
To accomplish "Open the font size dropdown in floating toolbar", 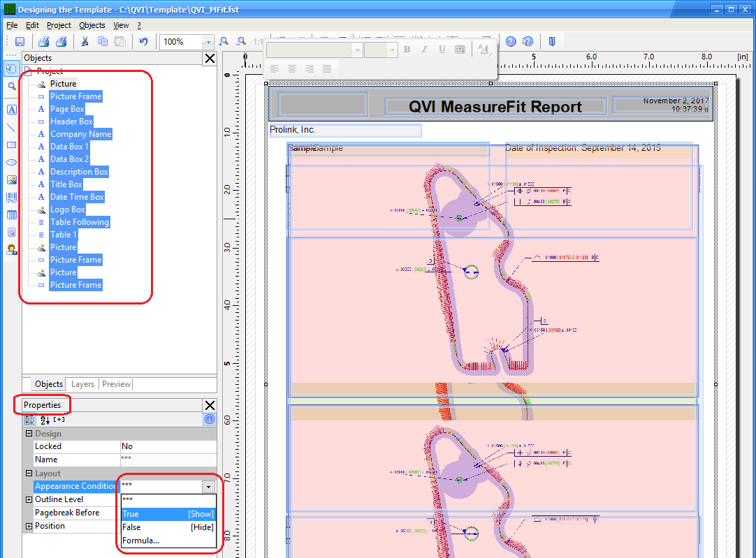I will pyautogui.click(x=392, y=50).
